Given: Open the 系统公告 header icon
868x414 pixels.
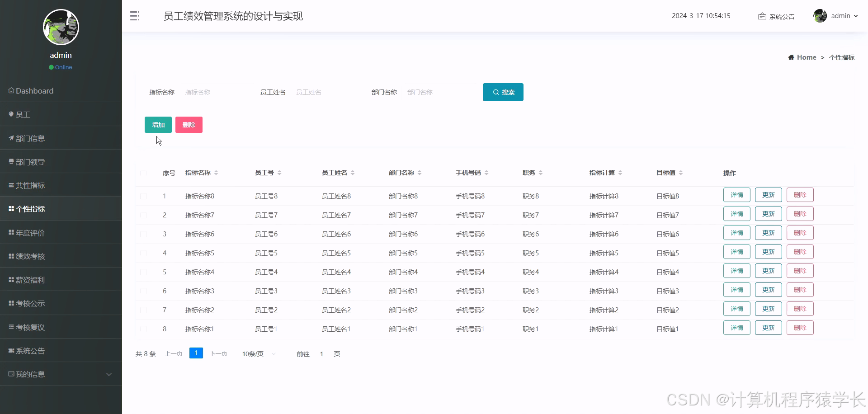Looking at the screenshot, I should [762, 16].
